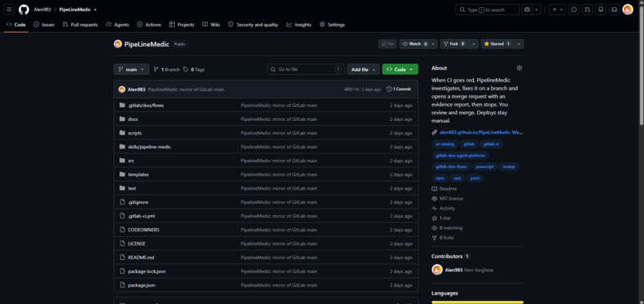Click the tag icon next to 0 Tags

(x=186, y=70)
